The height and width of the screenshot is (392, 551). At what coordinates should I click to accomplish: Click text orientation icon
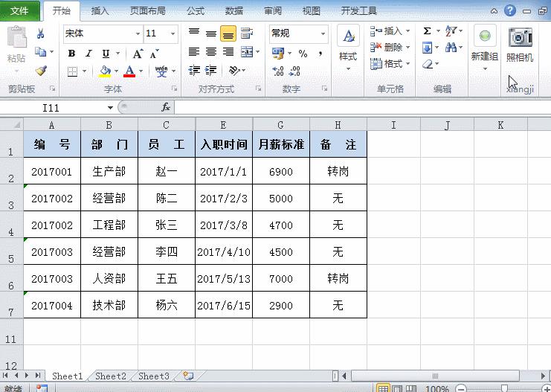tap(234, 71)
